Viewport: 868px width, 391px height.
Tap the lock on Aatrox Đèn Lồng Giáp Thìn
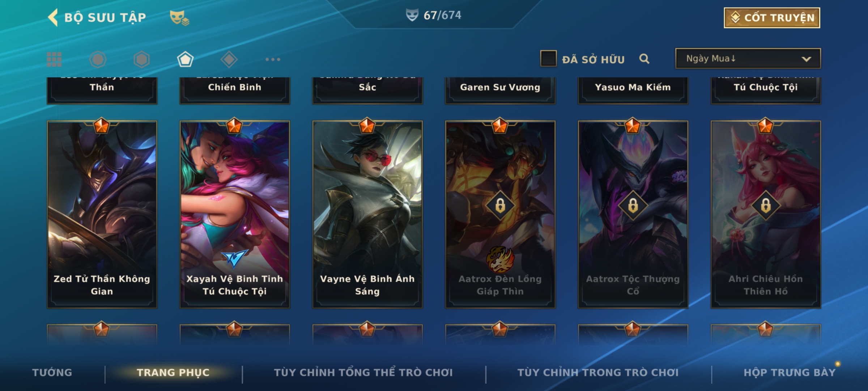click(x=500, y=206)
